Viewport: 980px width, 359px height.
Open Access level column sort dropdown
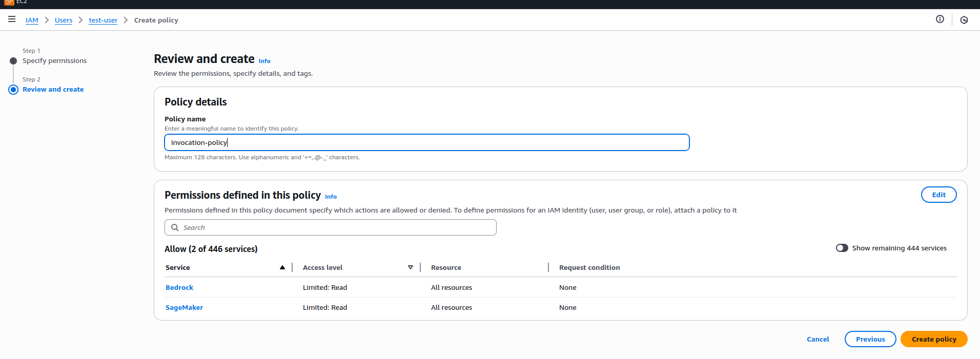(x=410, y=267)
